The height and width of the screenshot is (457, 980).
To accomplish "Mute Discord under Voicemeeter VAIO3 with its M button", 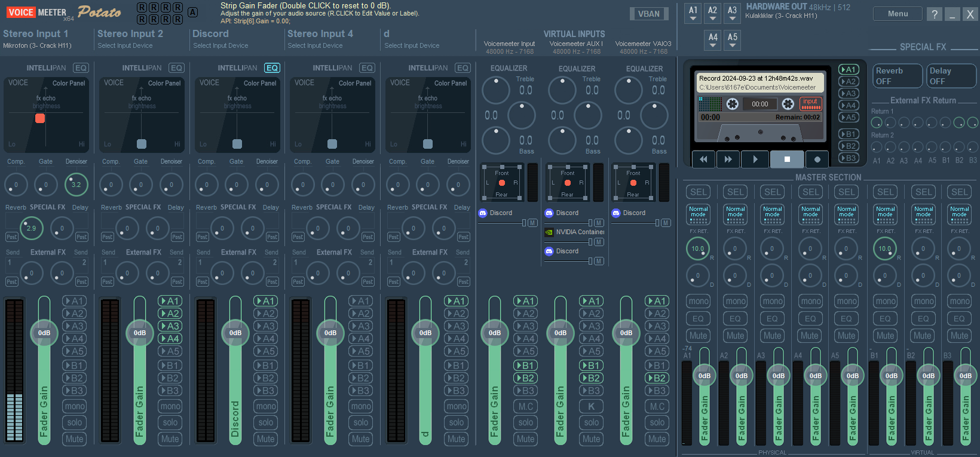I will [x=666, y=223].
